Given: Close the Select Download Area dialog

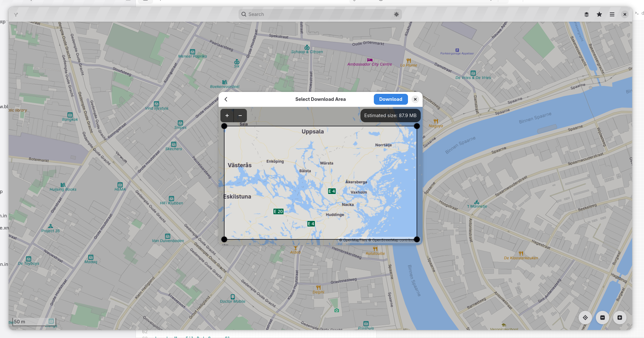Looking at the screenshot, I should pyautogui.click(x=415, y=99).
